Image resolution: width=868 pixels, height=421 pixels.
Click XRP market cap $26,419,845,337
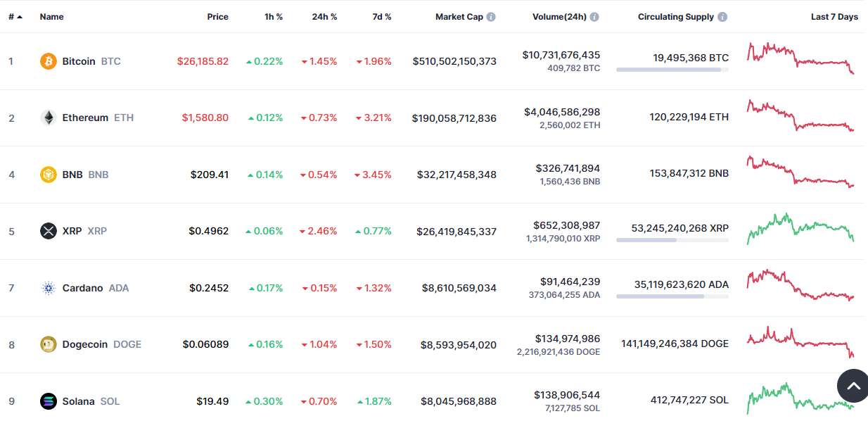click(457, 231)
